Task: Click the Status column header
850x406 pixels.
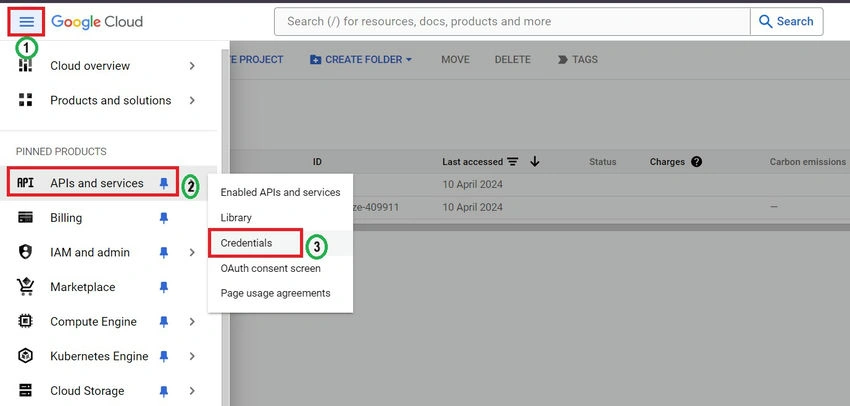Action: 603,162
